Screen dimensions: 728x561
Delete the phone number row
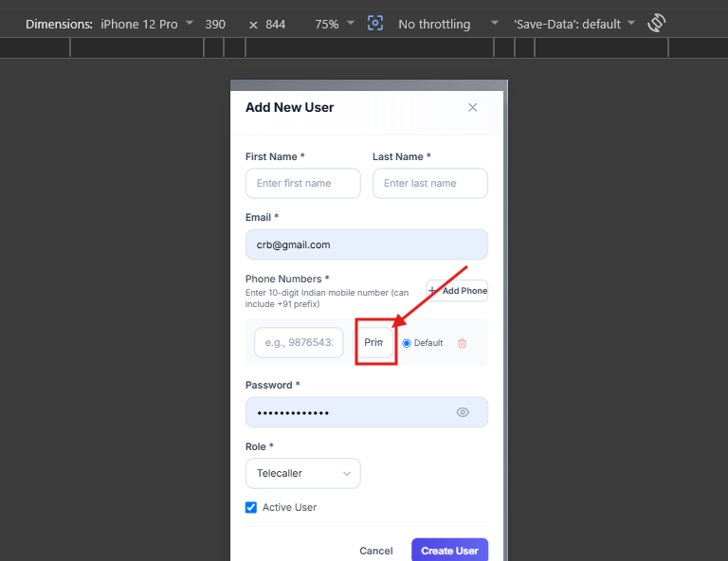462,343
